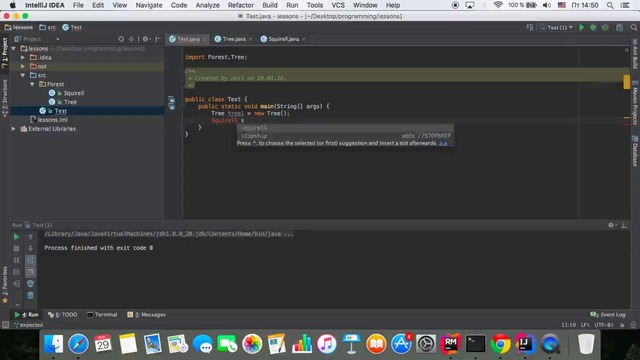
Task: Stop process in Run panel
Action: 16,248
